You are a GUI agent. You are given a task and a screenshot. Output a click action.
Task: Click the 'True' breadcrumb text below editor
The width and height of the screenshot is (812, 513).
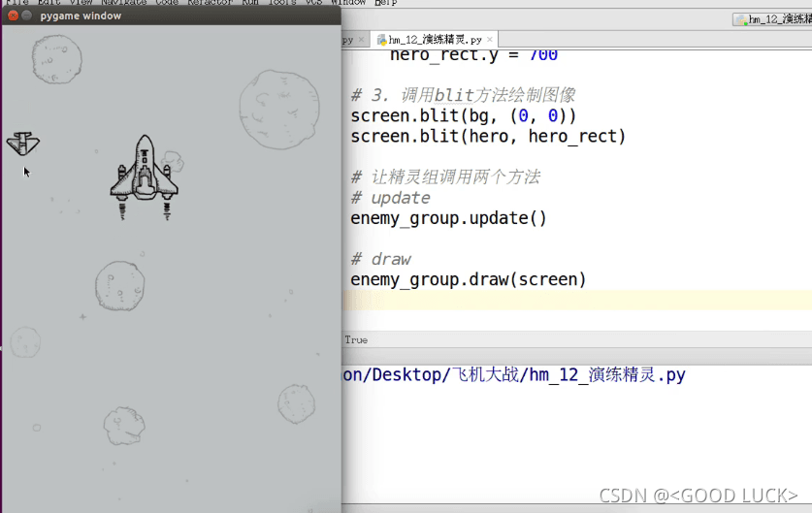(356, 340)
